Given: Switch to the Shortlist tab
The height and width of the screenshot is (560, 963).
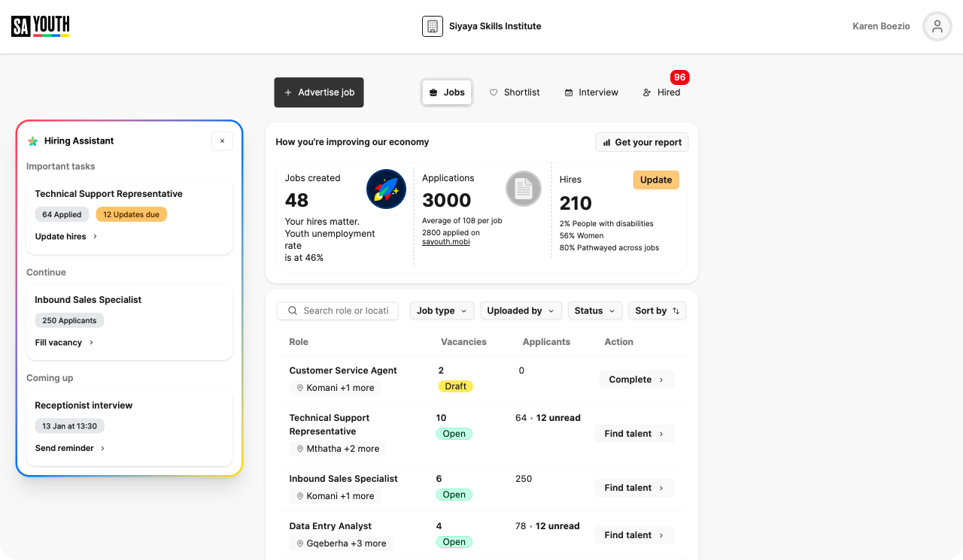Looking at the screenshot, I should pyautogui.click(x=515, y=92).
